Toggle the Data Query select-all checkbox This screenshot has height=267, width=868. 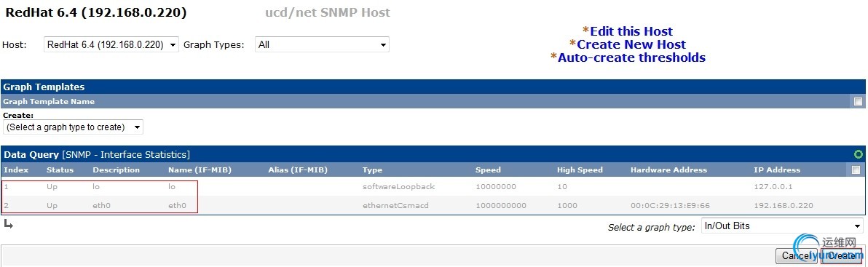click(x=856, y=170)
